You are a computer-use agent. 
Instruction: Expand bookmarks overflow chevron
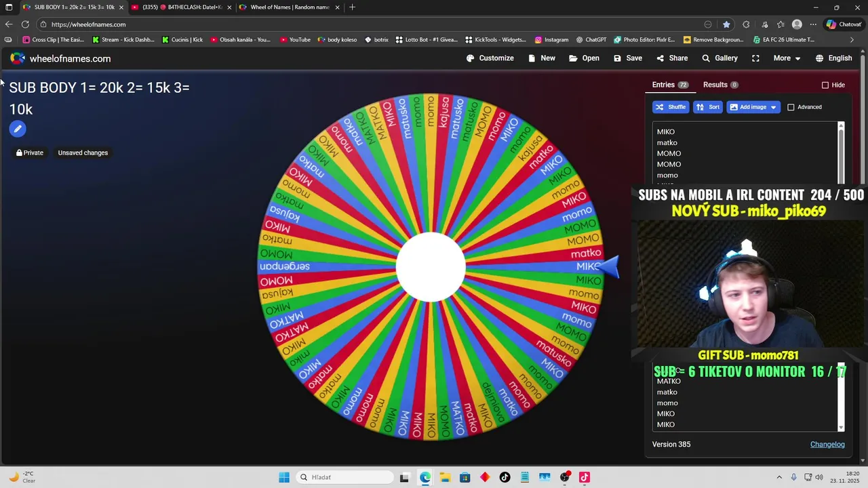(x=852, y=40)
